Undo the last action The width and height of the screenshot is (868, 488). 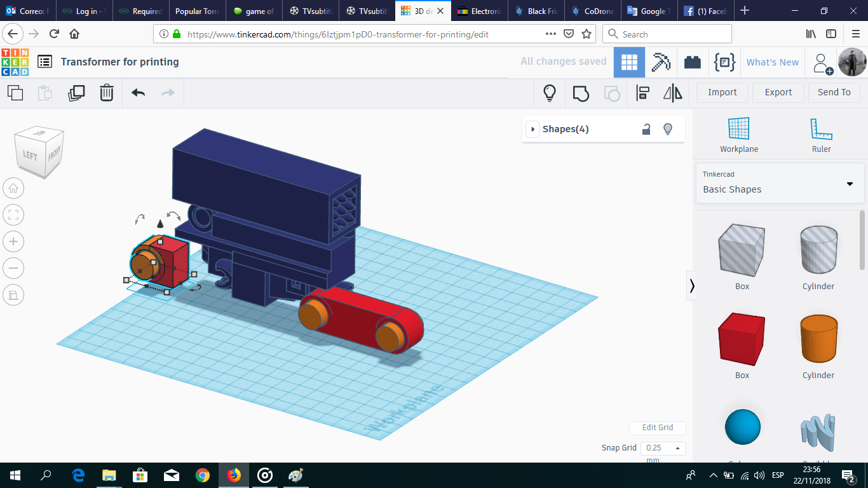point(138,93)
